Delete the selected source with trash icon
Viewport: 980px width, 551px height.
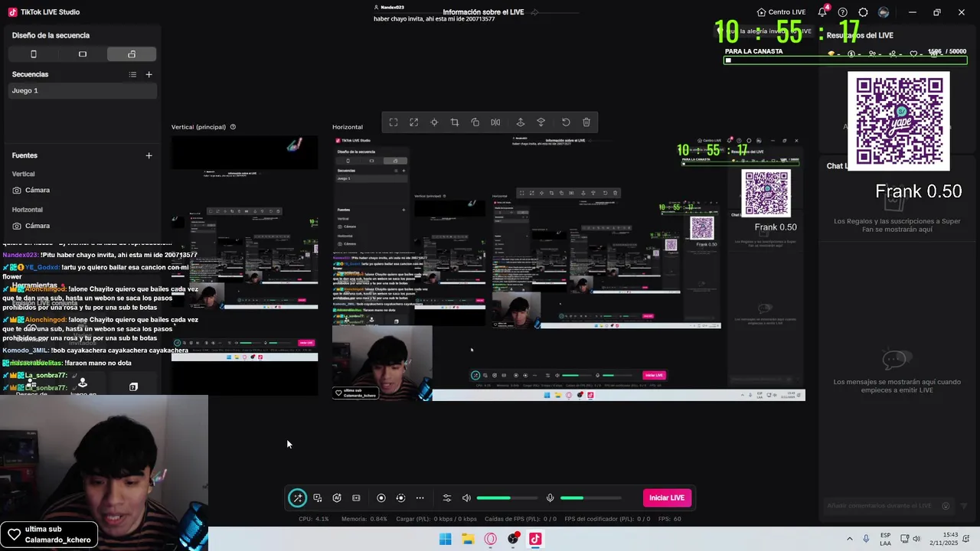point(586,122)
